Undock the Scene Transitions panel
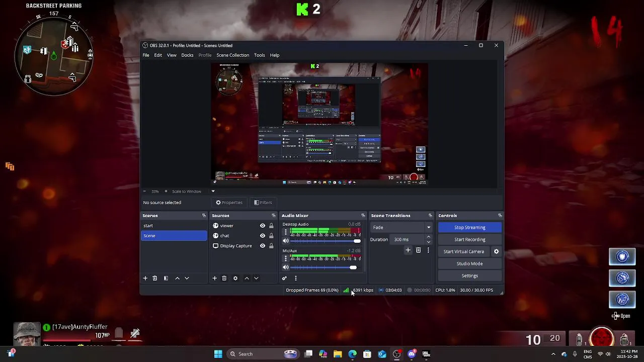Image resolution: width=644 pixels, height=362 pixels. 430,216
